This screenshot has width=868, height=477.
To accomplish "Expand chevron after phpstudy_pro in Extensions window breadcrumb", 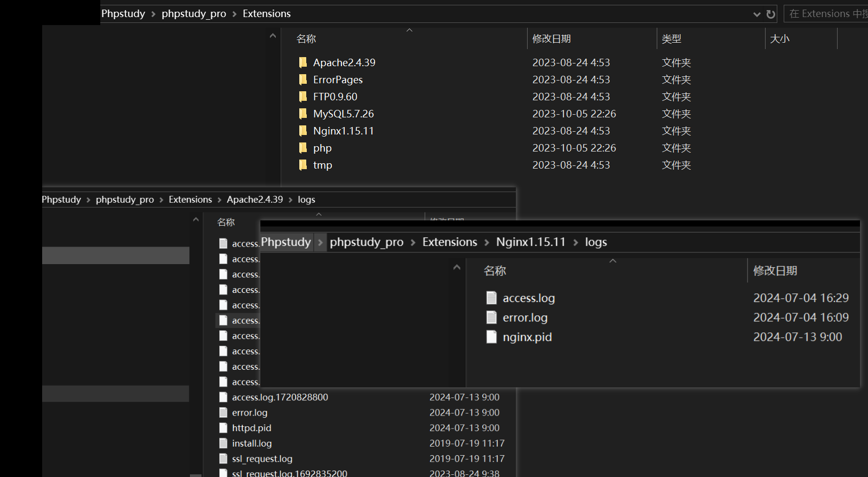I will 234,14.
